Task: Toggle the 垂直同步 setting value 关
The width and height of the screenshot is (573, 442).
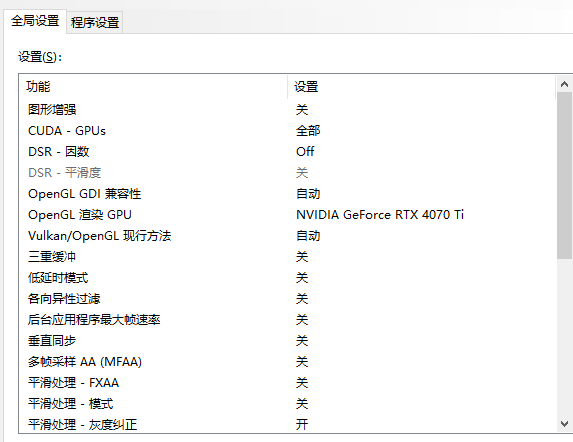Action: pyautogui.click(x=302, y=341)
